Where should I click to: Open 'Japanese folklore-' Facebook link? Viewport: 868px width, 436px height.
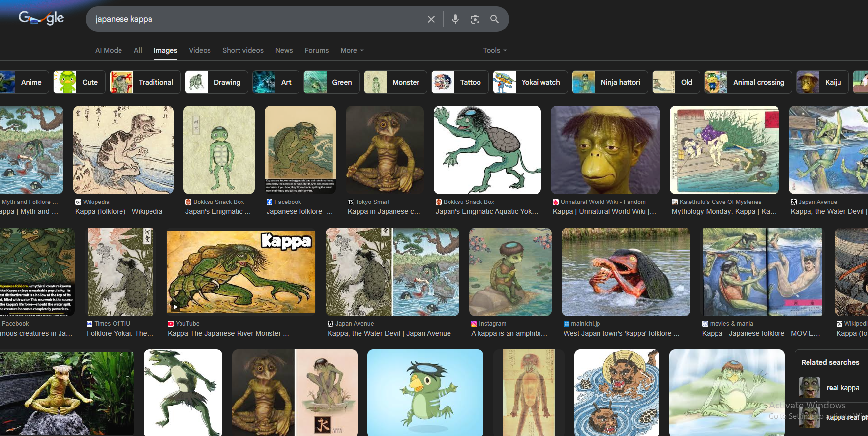coord(299,211)
